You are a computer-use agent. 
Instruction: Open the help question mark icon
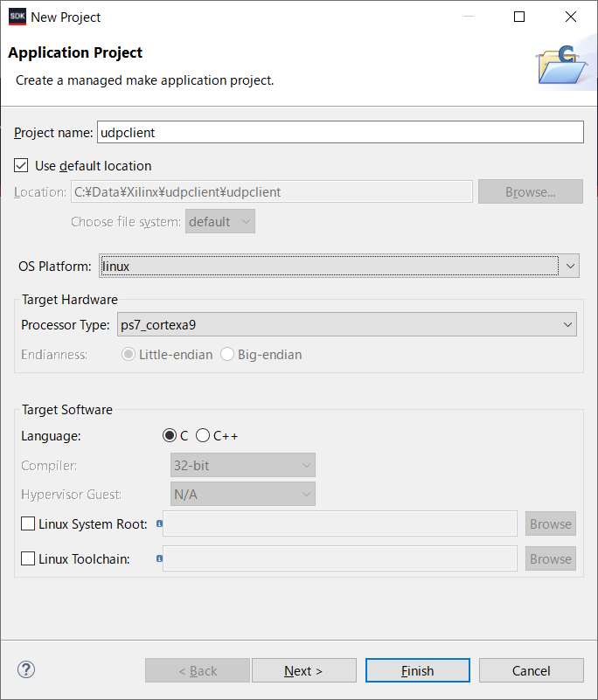26,669
